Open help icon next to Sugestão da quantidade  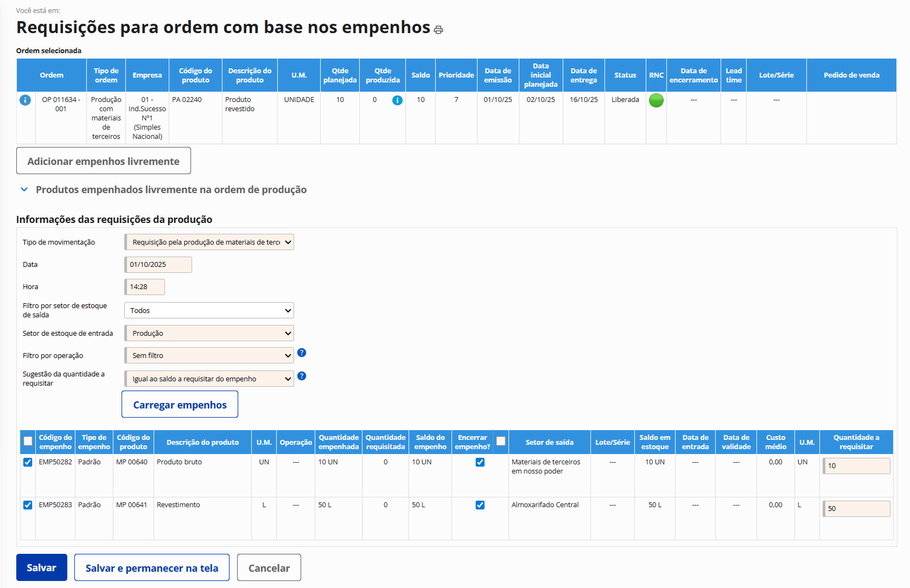[x=302, y=376]
